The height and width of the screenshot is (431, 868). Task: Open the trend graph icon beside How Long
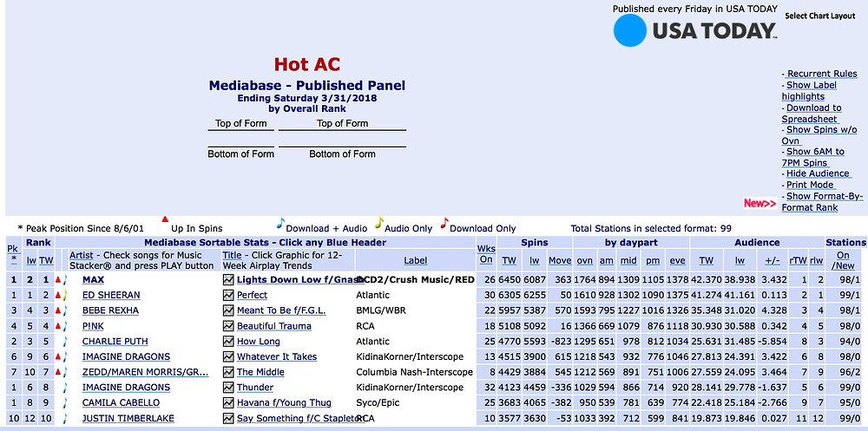(x=228, y=342)
